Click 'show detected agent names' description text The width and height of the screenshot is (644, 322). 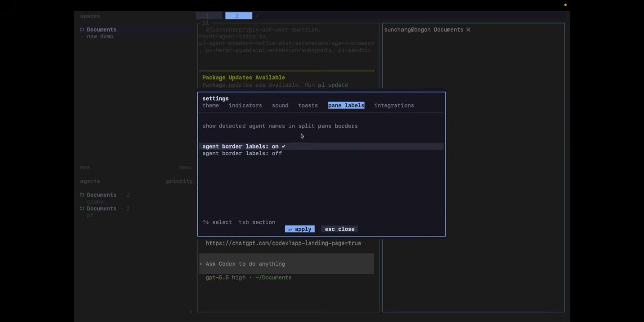(x=280, y=126)
